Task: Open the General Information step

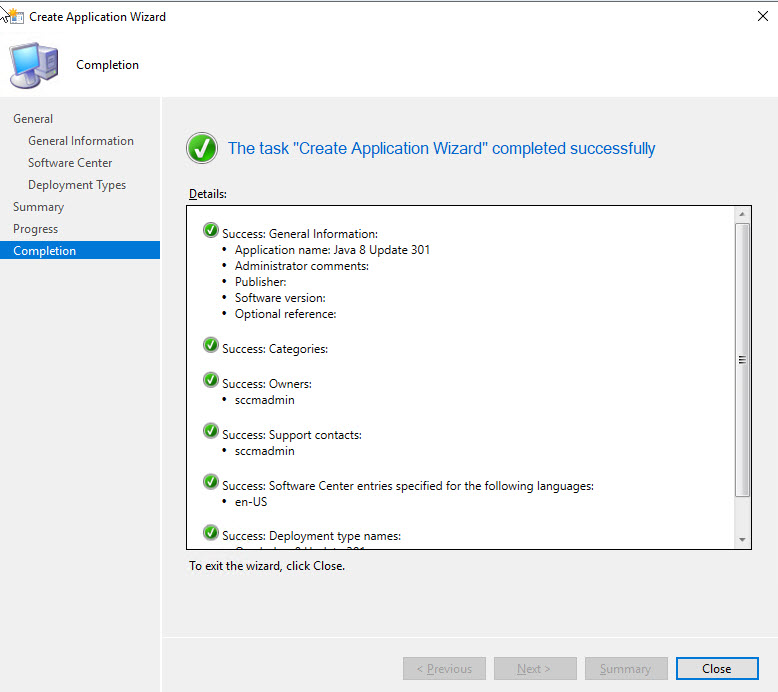Action: tap(81, 141)
